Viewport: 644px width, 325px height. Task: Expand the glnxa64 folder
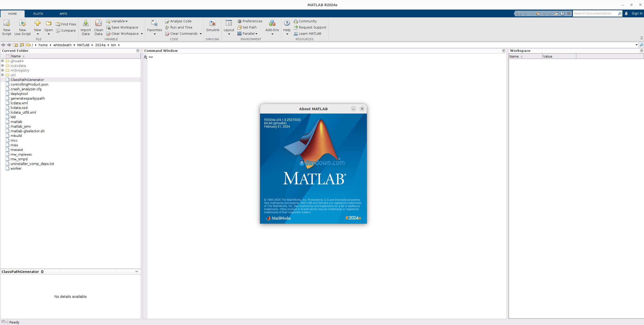pyautogui.click(x=3, y=61)
